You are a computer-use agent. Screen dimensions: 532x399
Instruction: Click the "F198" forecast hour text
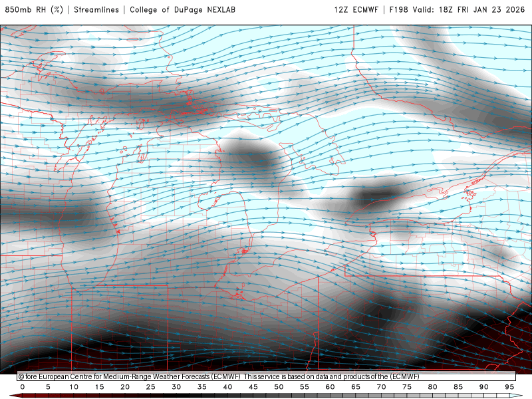(398, 10)
